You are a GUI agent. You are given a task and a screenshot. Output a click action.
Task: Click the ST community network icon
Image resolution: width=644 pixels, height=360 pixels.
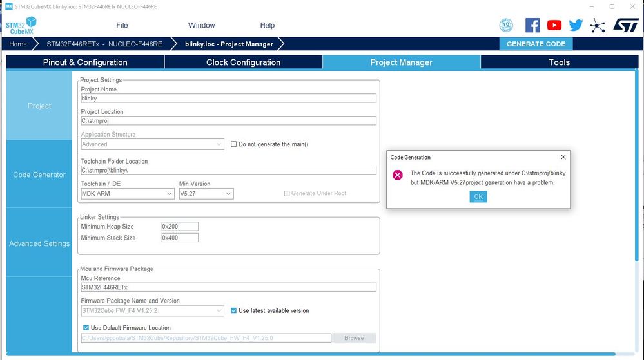(598, 26)
